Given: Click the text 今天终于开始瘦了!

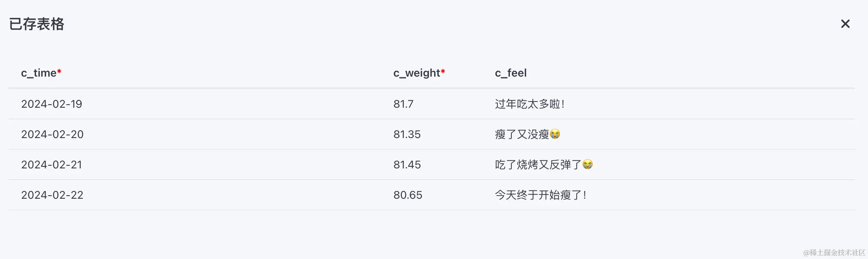Looking at the screenshot, I should point(541,195).
